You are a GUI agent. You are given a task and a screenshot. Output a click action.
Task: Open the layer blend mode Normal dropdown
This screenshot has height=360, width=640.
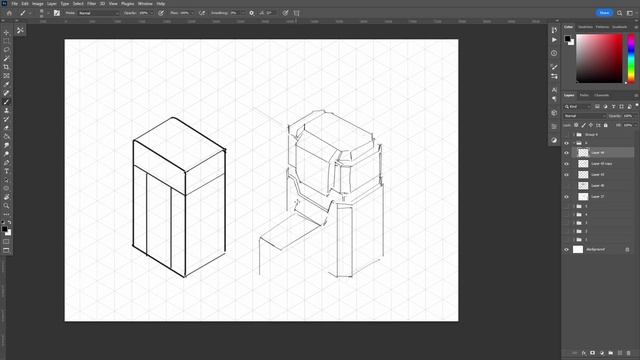(584, 116)
